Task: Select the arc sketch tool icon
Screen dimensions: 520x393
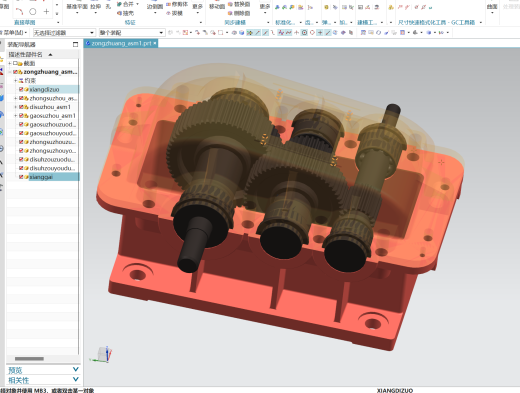Action: coord(20,12)
